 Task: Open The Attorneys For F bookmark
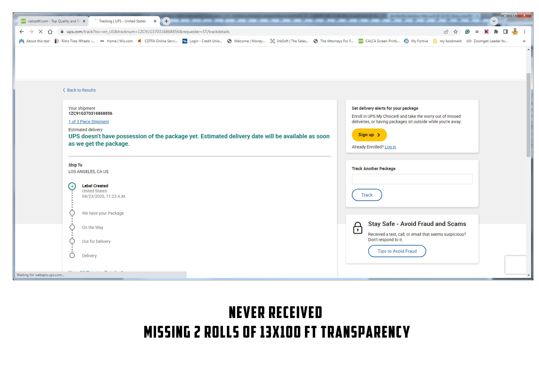tap(333, 41)
